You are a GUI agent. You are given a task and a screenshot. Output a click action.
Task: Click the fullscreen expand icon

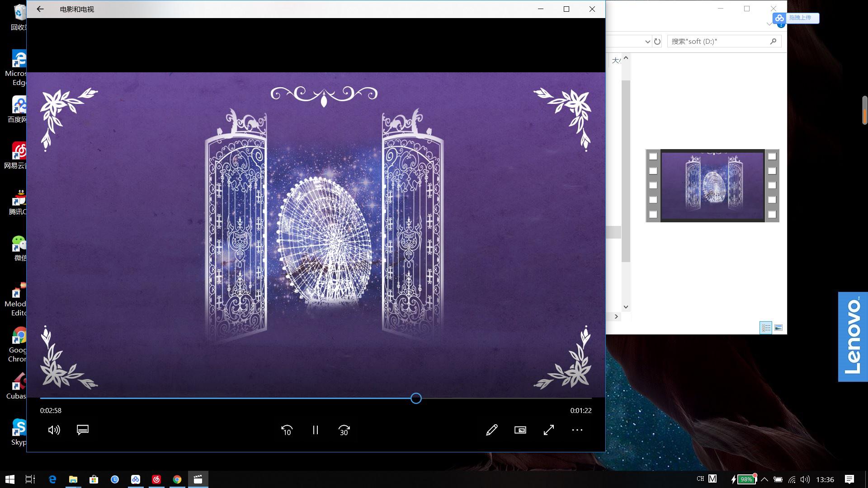click(x=548, y=430)
